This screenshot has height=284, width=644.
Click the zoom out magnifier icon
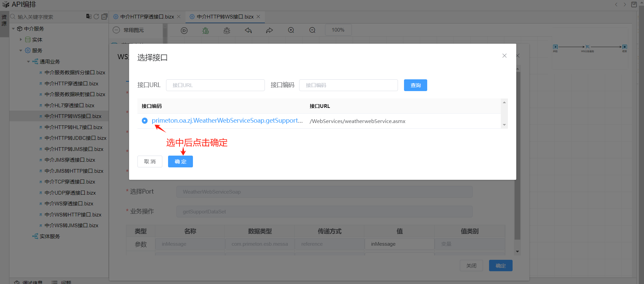click(312, 30)
